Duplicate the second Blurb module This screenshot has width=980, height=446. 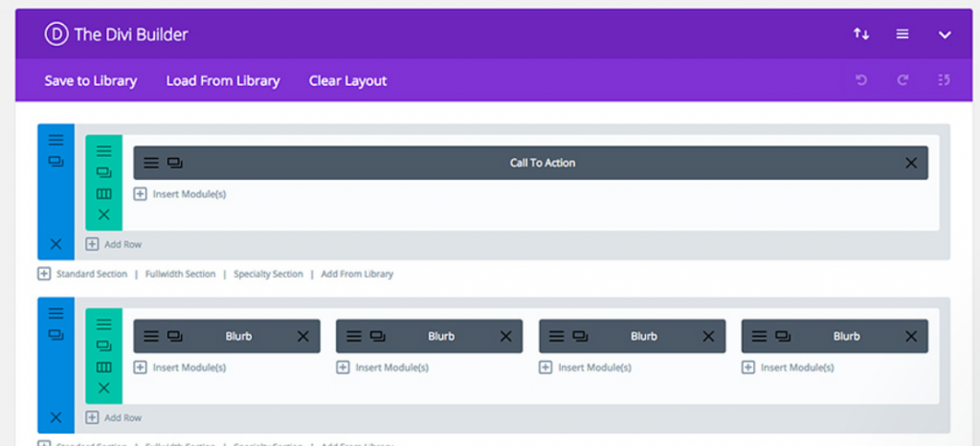377,337
